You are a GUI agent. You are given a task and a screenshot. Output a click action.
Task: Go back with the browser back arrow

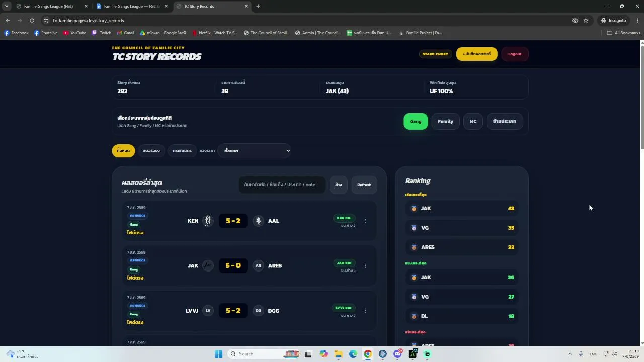[x=8, y=21]
